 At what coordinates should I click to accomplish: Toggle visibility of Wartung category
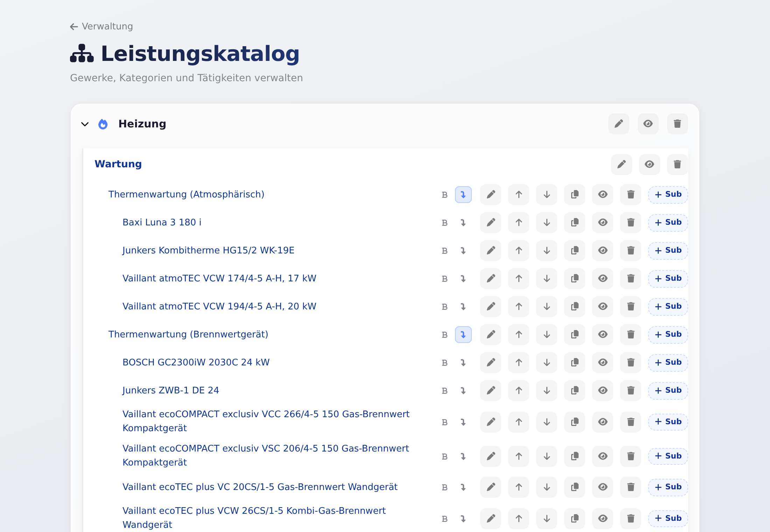(649, 164)
